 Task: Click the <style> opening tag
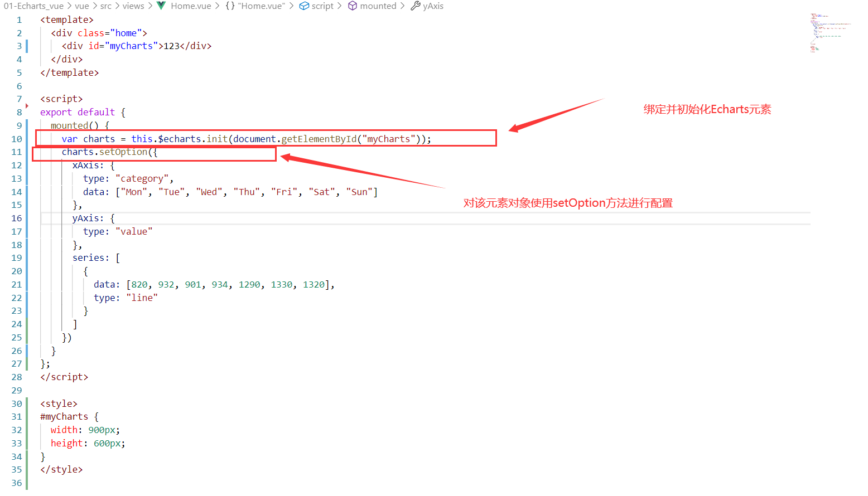tap(59, 404)
